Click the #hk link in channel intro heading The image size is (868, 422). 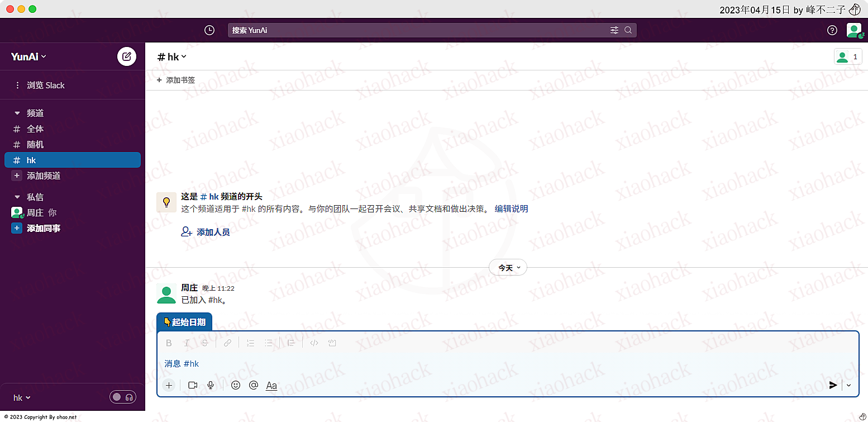click(x=209, y=197)
